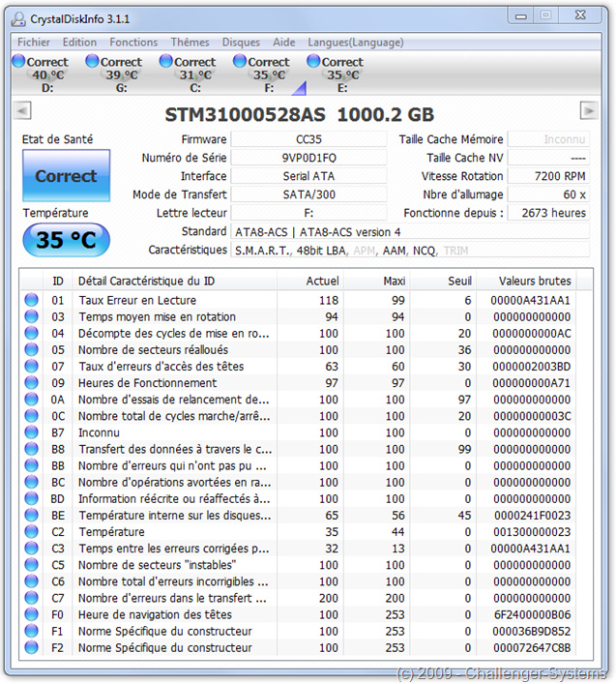Click status icon for row F2
This screenshot has height=684, width=616.
pyautogui.click(x=31, y=648)
